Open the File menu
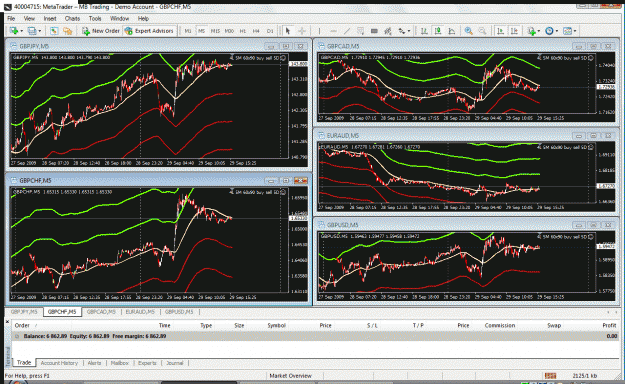This screenshot has height=384, width=625. coord(11,18)
